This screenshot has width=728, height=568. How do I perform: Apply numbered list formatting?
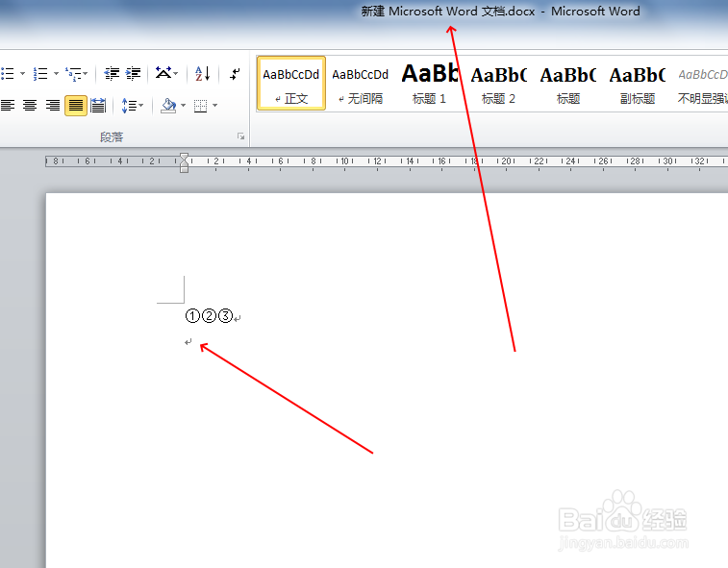[x=40, y=73]
